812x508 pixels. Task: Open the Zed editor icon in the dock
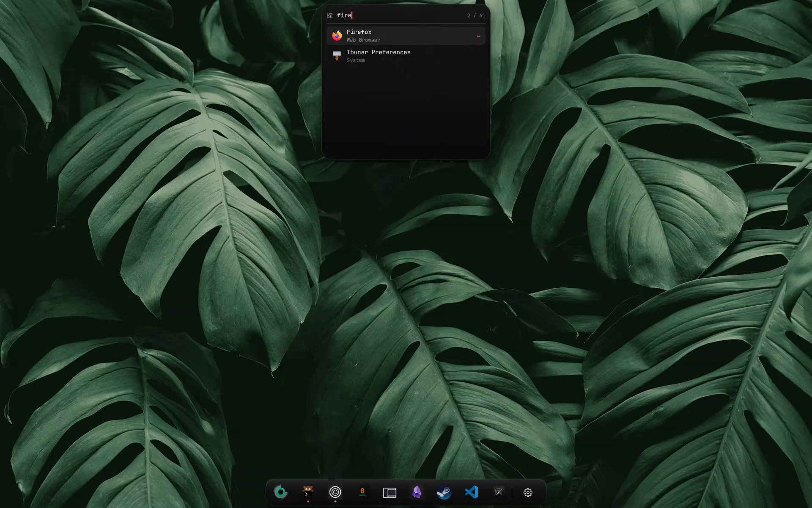499,492
